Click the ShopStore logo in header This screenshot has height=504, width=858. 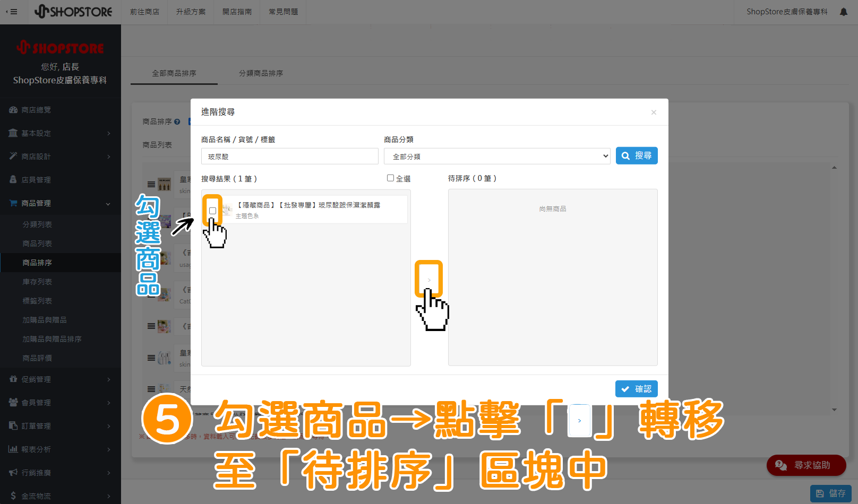coord(73,12)
